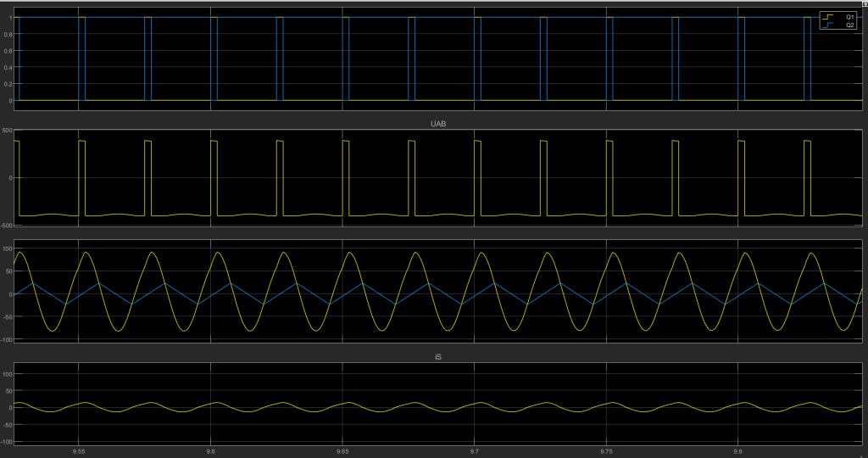Click the 9.65 time axis label
This screenshot has width=868, height=458.
(342, 452)
